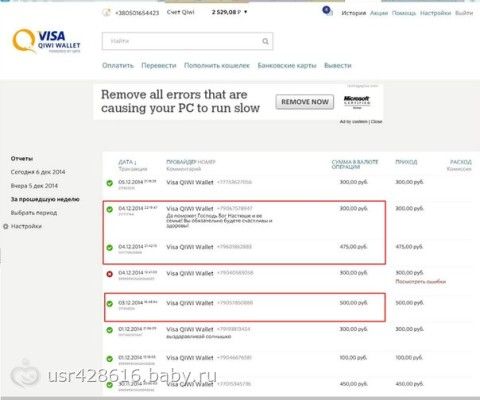Open the notifications icon beside История
The width and height of the screenshot is (480, 400).
[327, 11]
